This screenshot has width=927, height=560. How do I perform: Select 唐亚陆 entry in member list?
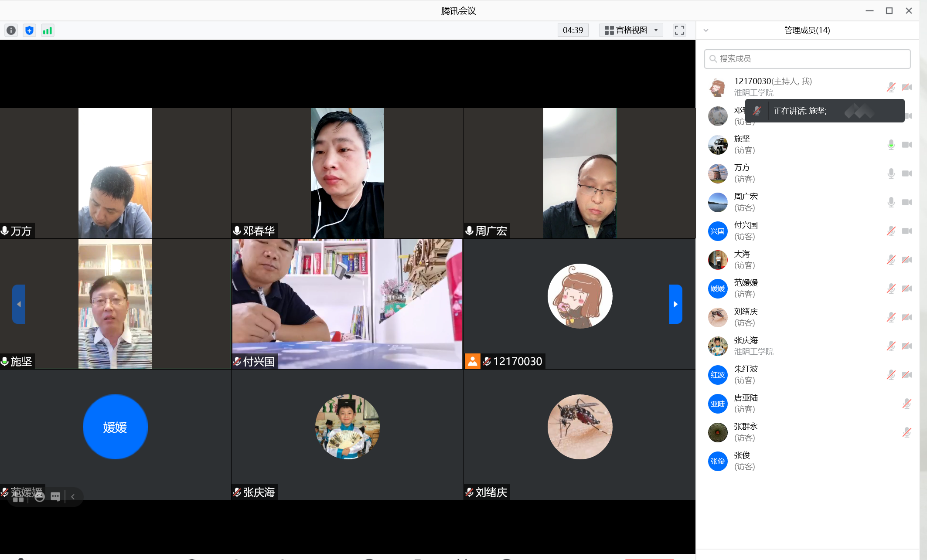pyautogui.click(x=746, y=403)
